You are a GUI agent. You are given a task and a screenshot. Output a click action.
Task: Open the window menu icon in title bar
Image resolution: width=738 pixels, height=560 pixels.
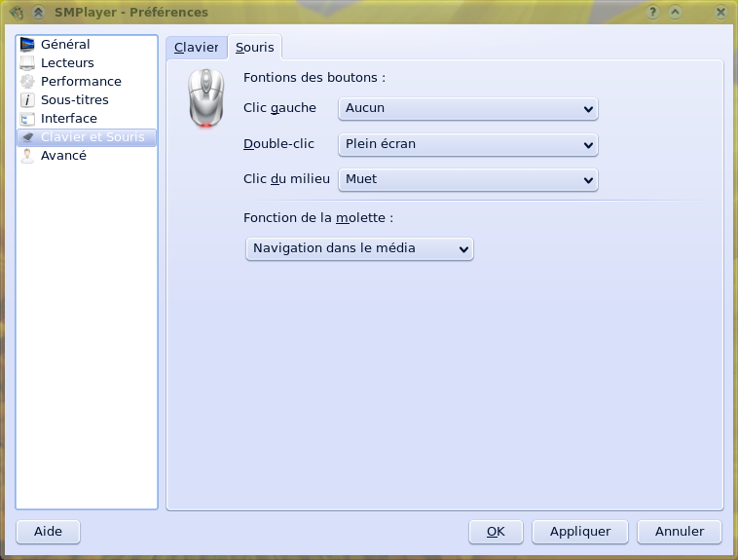(16, 13)
